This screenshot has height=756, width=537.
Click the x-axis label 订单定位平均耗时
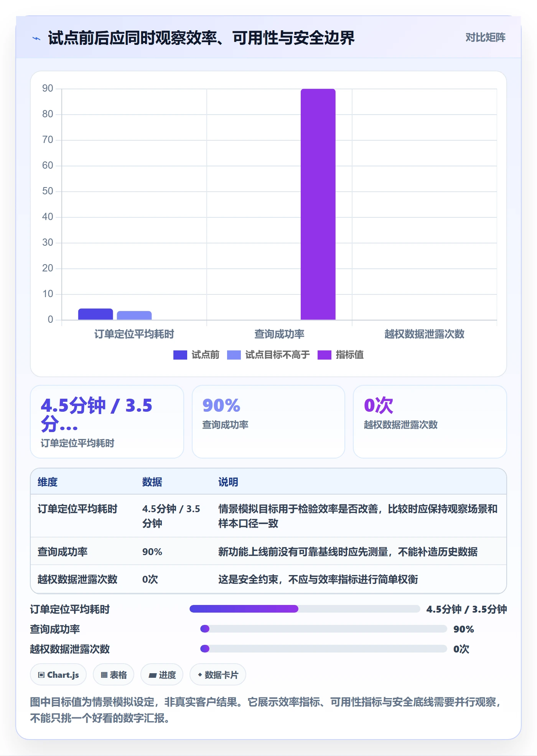(x=134, y=334)
